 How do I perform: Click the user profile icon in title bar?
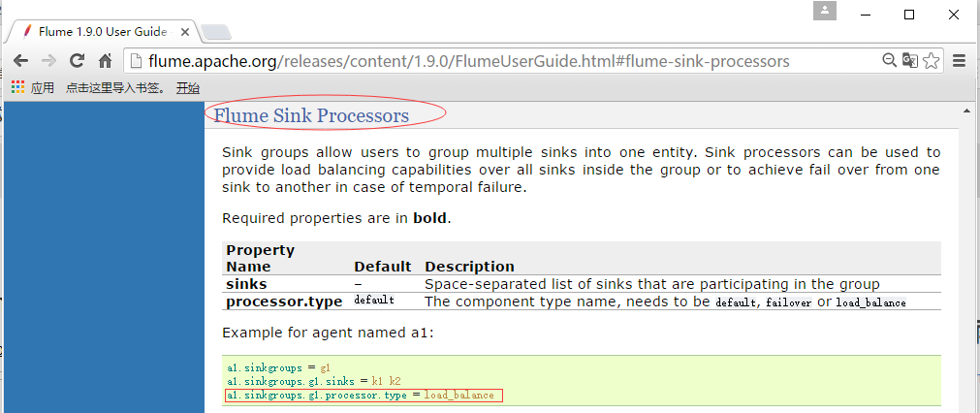coord(825,11)
